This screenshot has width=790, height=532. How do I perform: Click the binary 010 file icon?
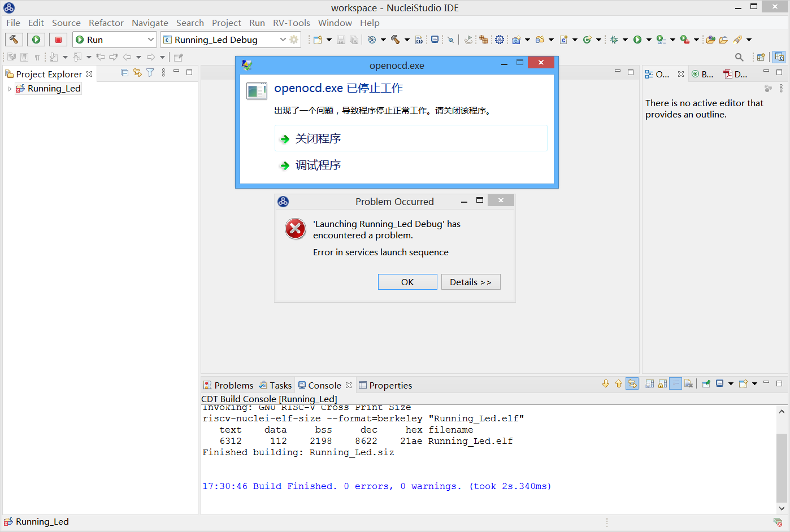click(x=419, y=40)
